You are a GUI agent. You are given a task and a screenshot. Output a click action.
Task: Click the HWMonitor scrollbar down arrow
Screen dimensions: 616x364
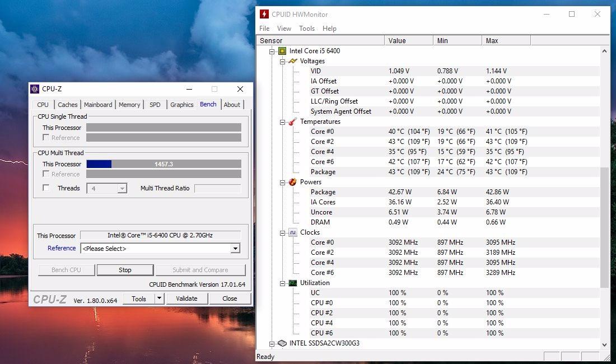[604, 344]
